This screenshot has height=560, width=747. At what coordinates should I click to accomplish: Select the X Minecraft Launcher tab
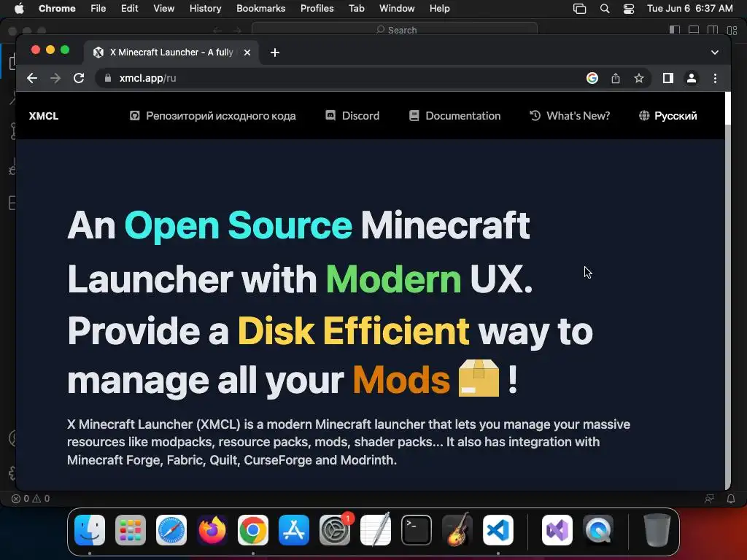[171, 52]
